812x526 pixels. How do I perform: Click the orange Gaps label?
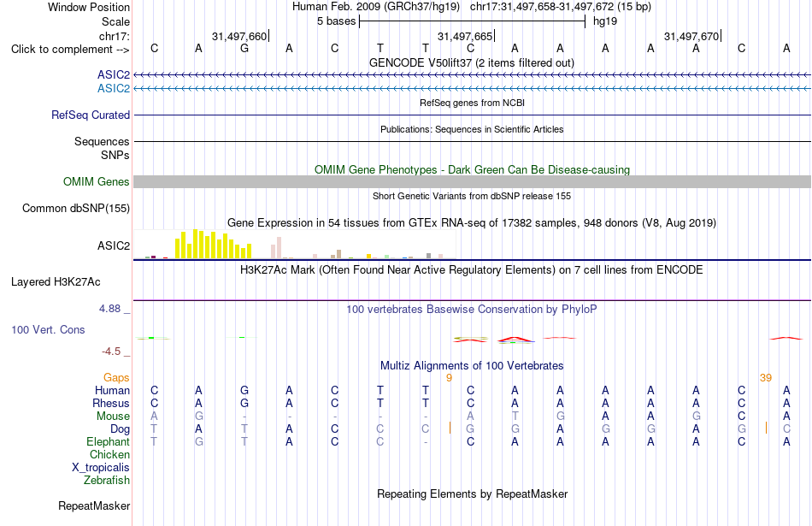116,378
